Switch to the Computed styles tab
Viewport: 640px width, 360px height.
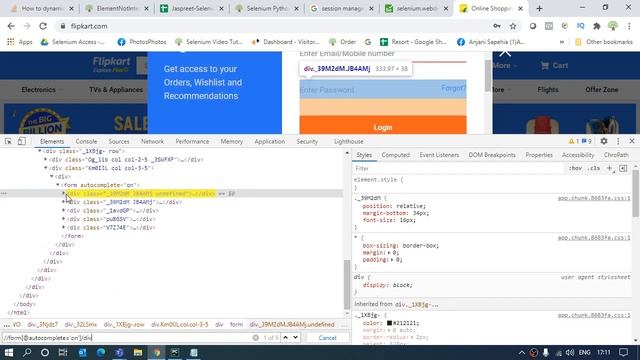click(396, 155)
